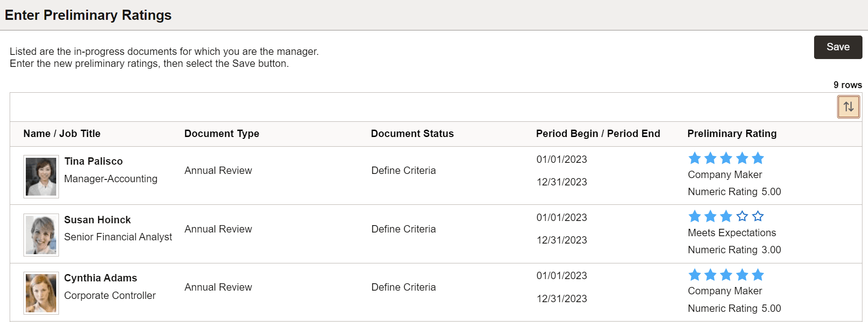Click Cynthia Adams' fourth rating star
This screenshot has width=868, height=322.
pyautogui.click(x=742, y=275)
